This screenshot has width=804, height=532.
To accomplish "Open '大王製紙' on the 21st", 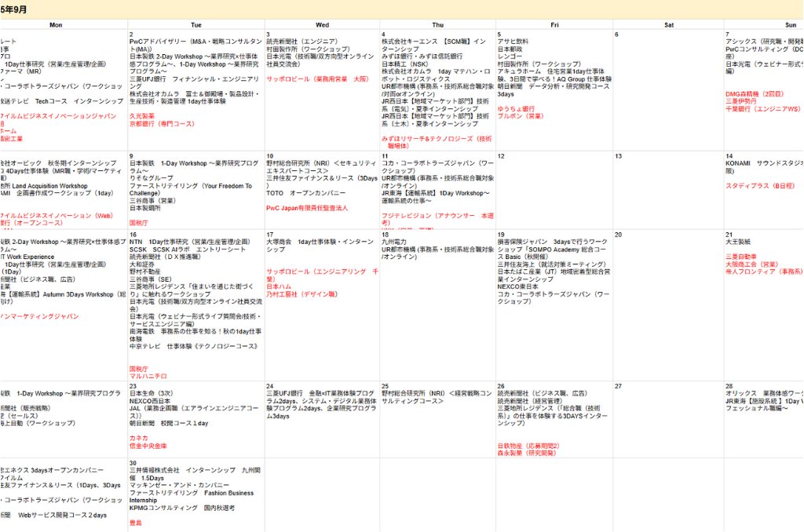I will pyautogui.click(x=738, y=242).
